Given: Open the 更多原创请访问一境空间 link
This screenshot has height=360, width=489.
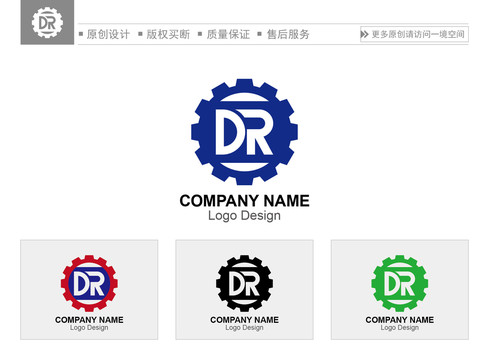Looking at the screenshot, I should pos(414,34).
